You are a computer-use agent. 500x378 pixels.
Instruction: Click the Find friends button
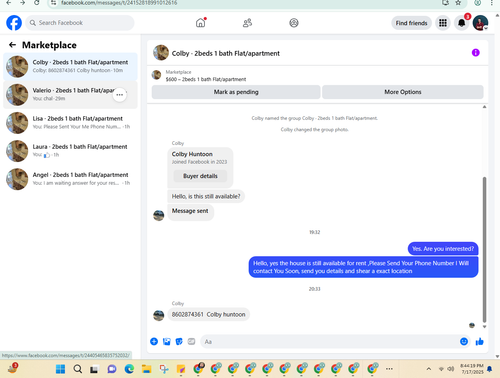click(411, 23)
